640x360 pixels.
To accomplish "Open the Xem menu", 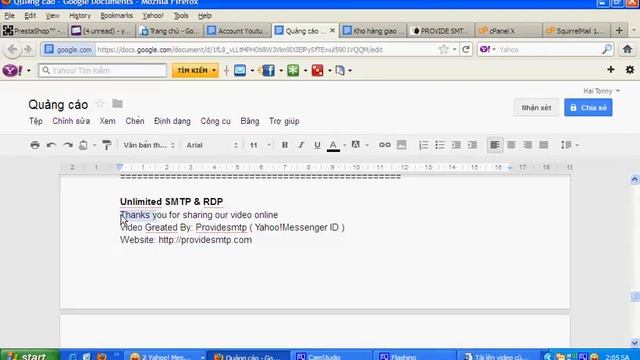I will point(108,121).
